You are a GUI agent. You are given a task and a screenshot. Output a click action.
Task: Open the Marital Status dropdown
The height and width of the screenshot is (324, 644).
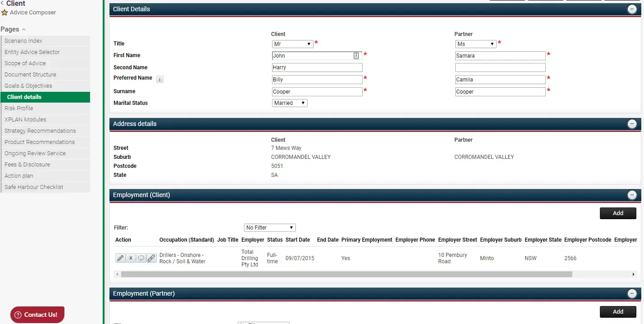(x=290, y=103)
